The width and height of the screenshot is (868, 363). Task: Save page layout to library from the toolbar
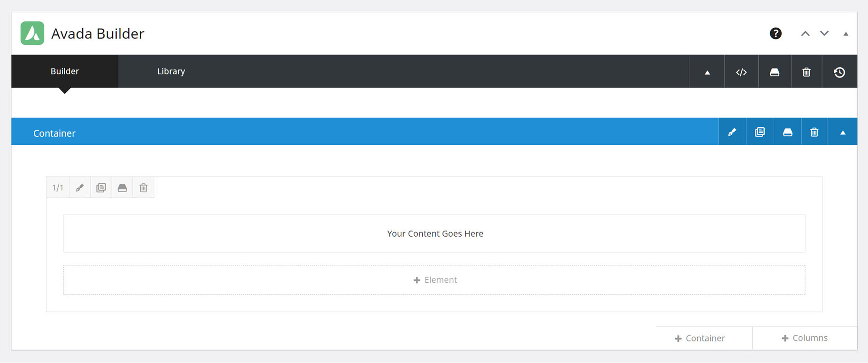tap(775, 72)
